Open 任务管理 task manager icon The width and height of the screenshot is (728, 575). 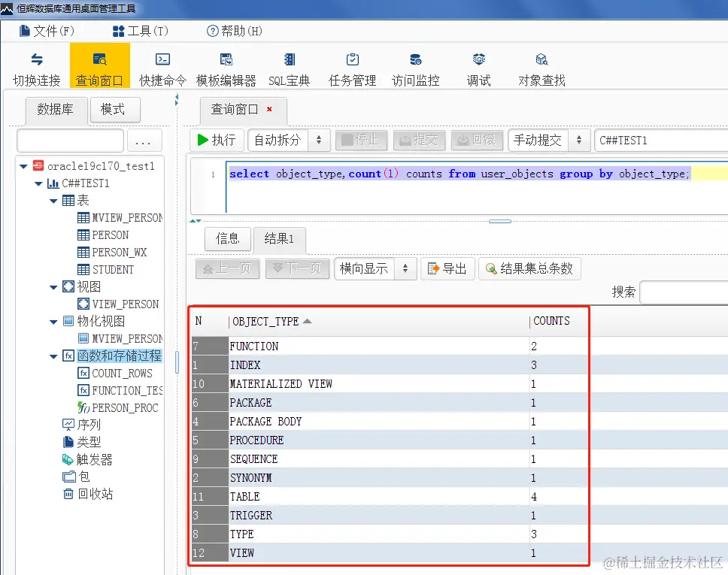tap(353, 59)
